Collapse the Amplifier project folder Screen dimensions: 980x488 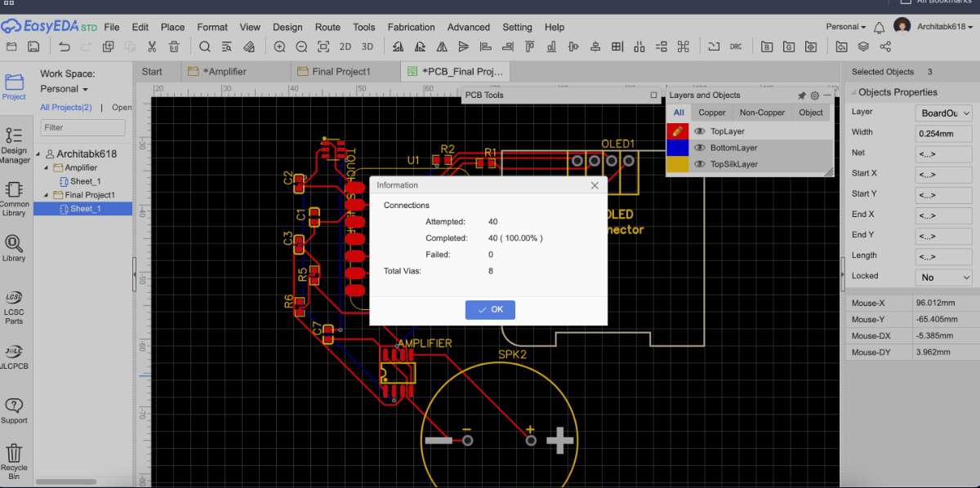(47, 168)
